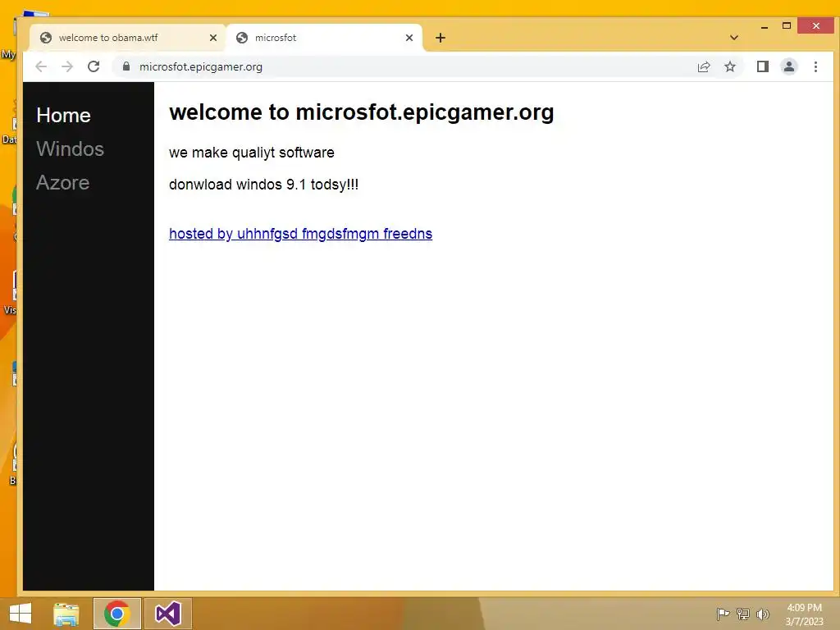Image resolution: width=840 pixels, height=630 pixels.
Task: Open the Windos sidebar link
Action: [x=71, y=149]
